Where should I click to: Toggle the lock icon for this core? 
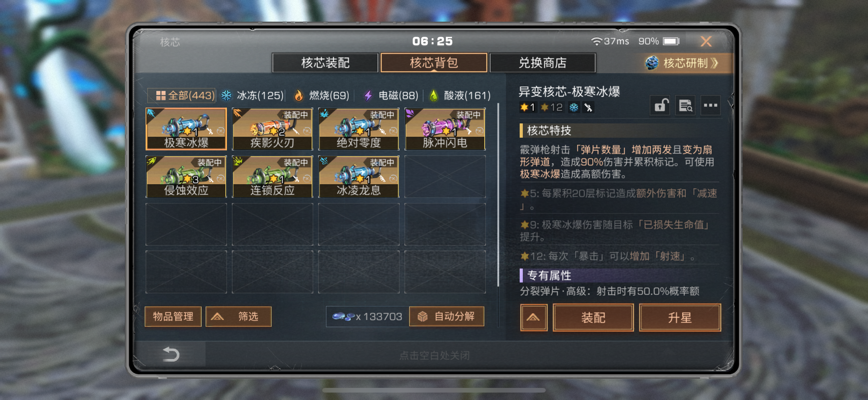coord(660,106)
